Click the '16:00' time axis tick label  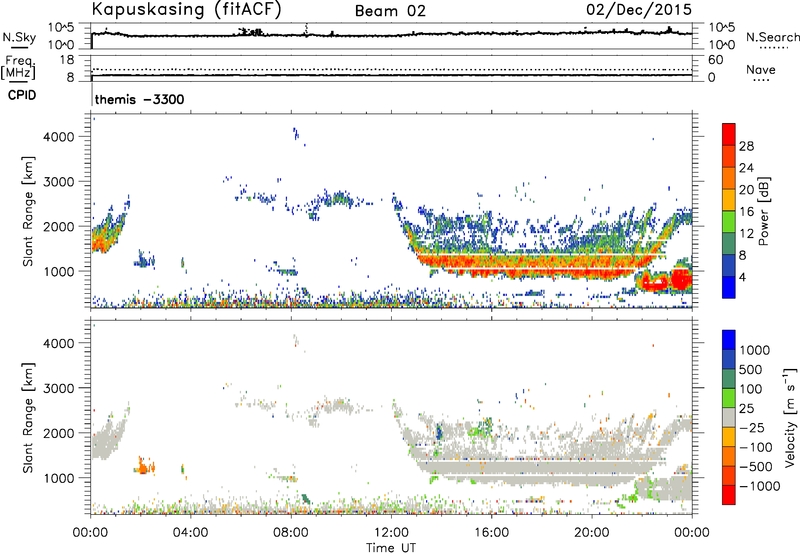[491, 533]
